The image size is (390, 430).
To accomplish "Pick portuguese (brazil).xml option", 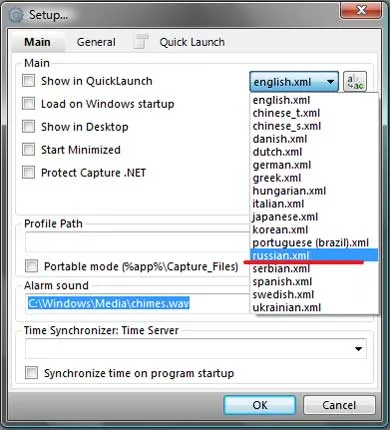I will [x=314, y=243].
